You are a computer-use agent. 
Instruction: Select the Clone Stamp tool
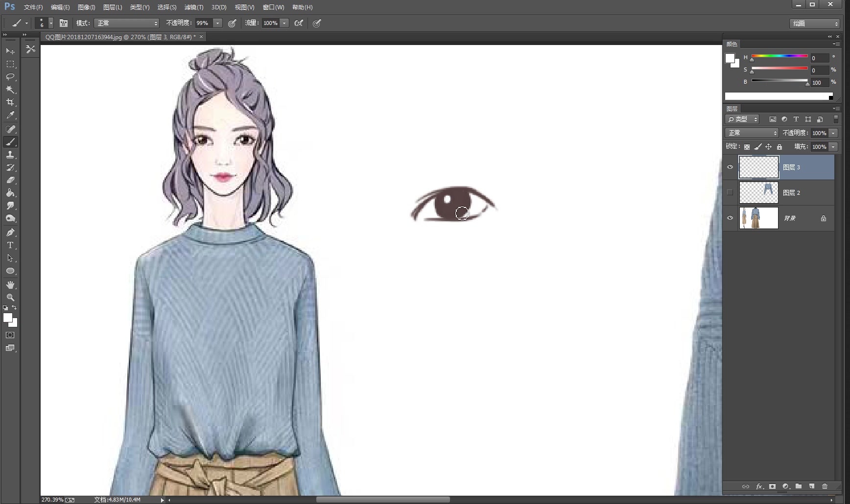coord(10,155)
